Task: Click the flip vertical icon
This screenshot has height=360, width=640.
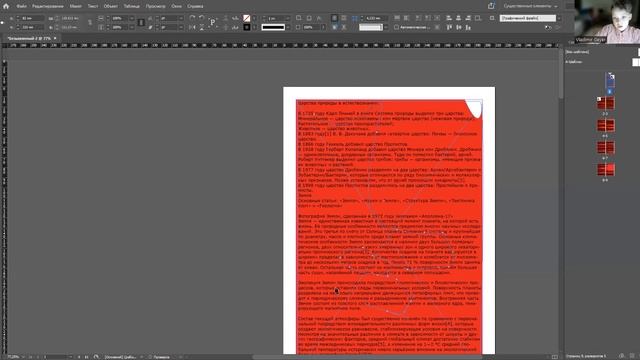Action: tap(202, 27)
